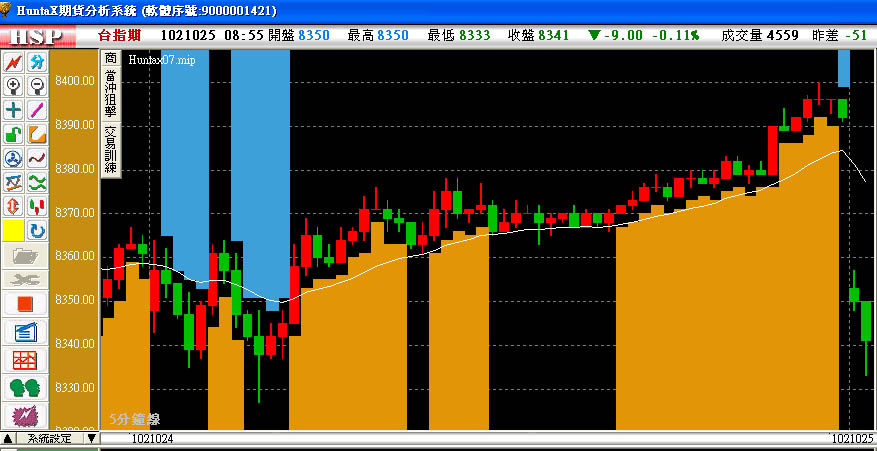Pick the yellow color swatch
This screenshot has height=451, width=877.
coord(13,231)
